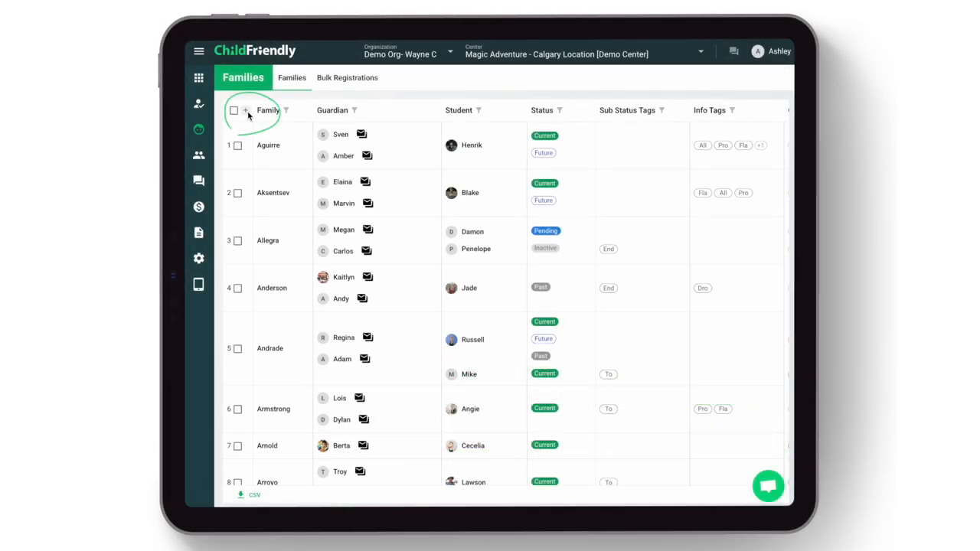Toggle the select-all families checkbox
This screenshot has height=551, width=980.
point(234,110)
